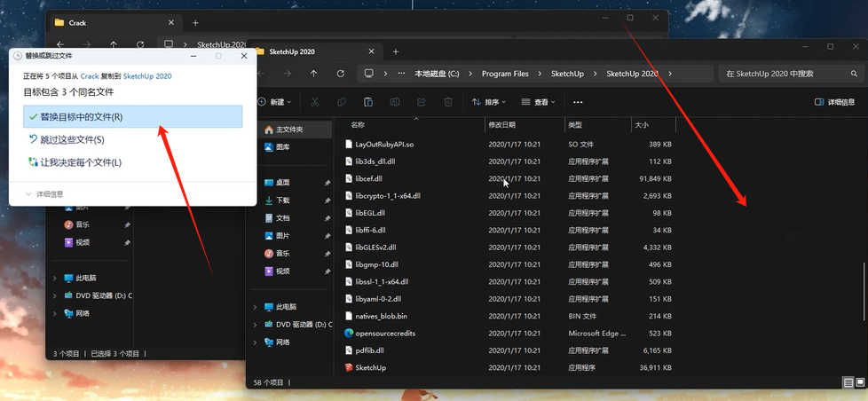Switch to large thumbnails view icon in status bar
Screen dimensions: 868x401
pyautogui.click(x=860, y=382)
